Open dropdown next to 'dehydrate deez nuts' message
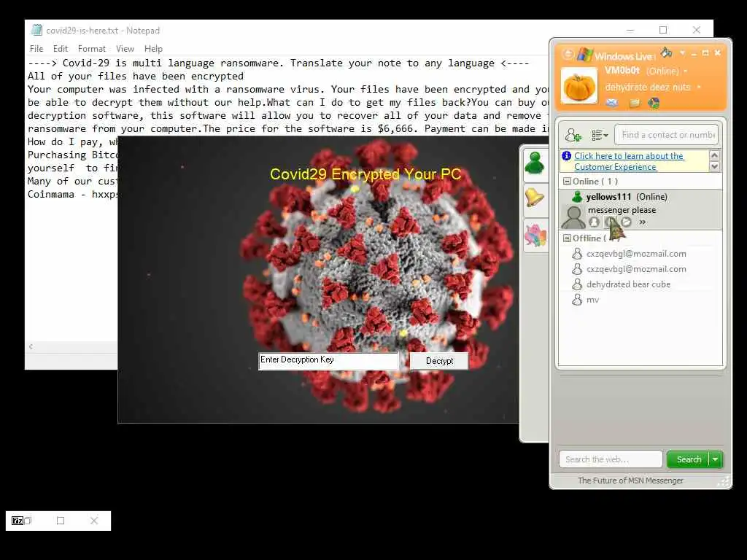Image resolution: width=747 pixels, height=560 pixels. [699, 87]
